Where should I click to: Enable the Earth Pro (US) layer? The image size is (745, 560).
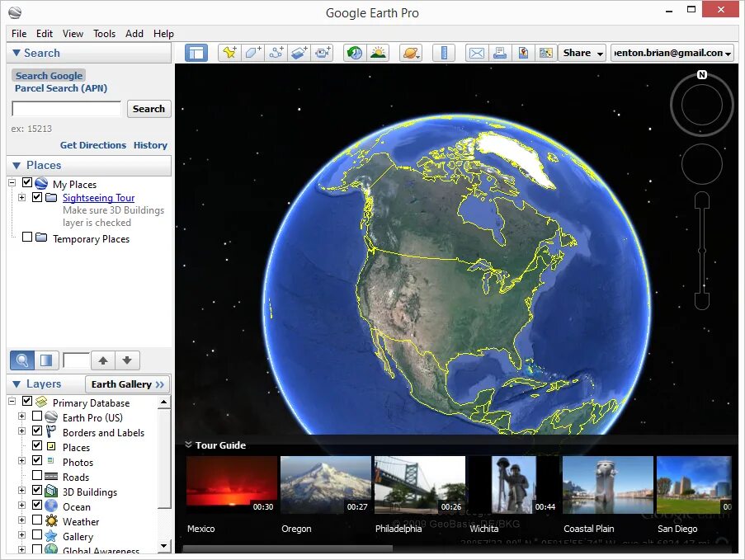[x=37, y=416]
